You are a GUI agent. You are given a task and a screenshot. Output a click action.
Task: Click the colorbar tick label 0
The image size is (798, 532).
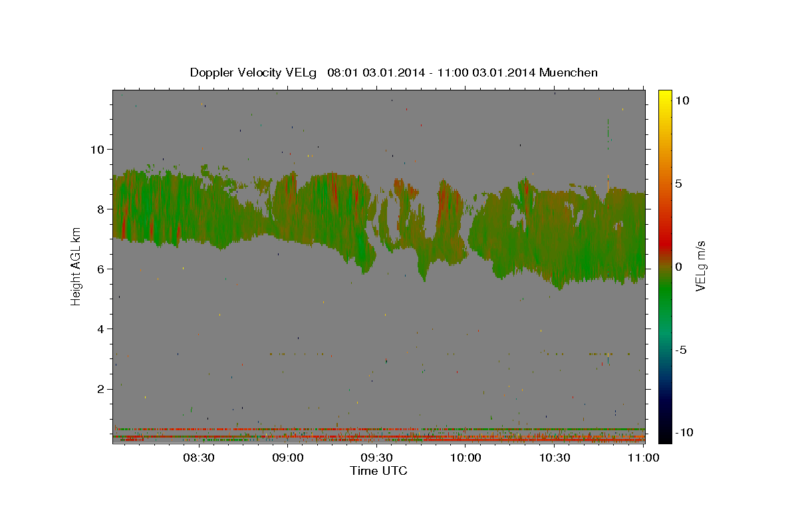point(678,267)
